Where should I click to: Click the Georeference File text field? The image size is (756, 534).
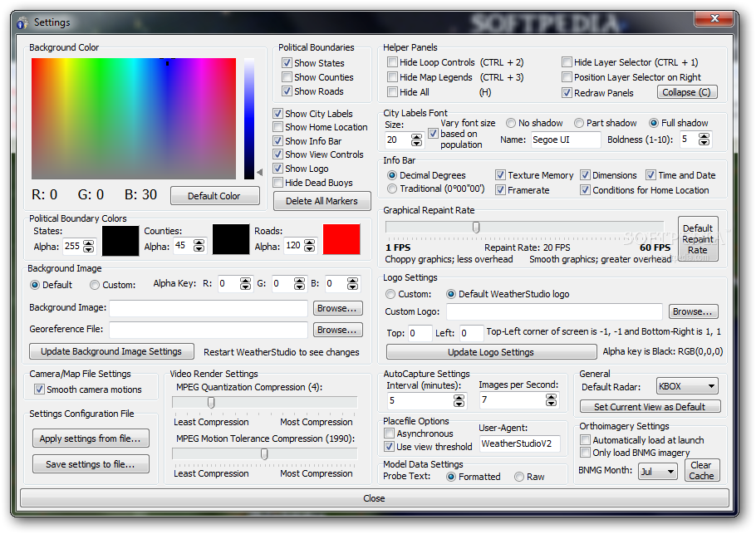point(209,331)
